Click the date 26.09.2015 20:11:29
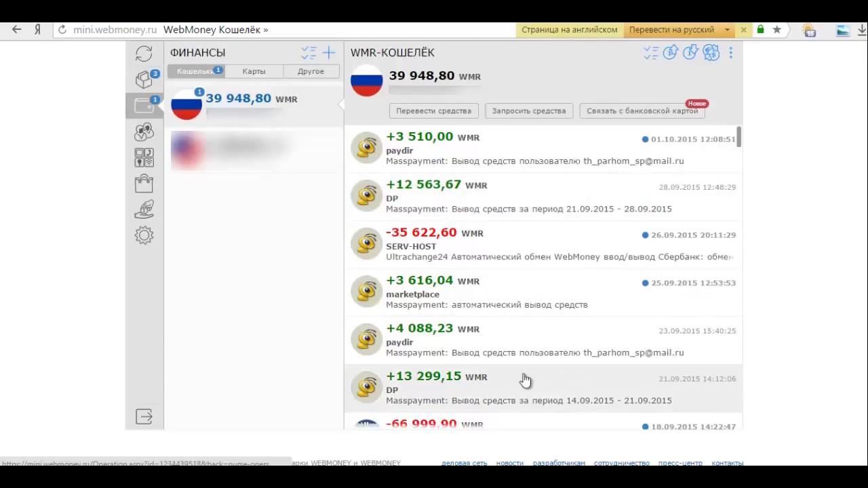Image resolution: width=868 pixels, height=488 pixels. (693, 235)
